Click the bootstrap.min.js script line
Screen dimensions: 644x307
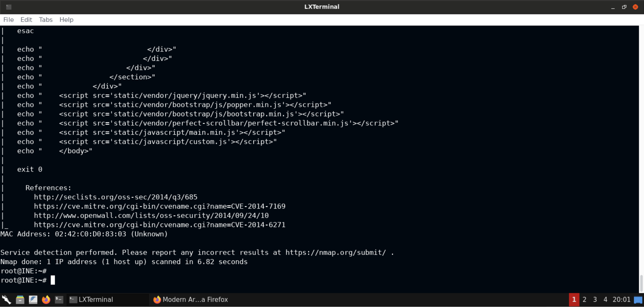[180, 114]
